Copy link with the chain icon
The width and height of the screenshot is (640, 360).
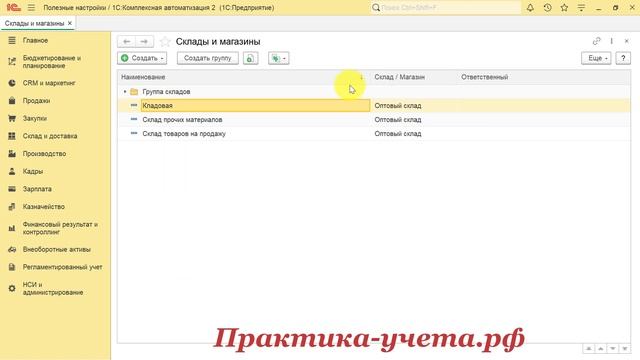[x=597, y=41]
